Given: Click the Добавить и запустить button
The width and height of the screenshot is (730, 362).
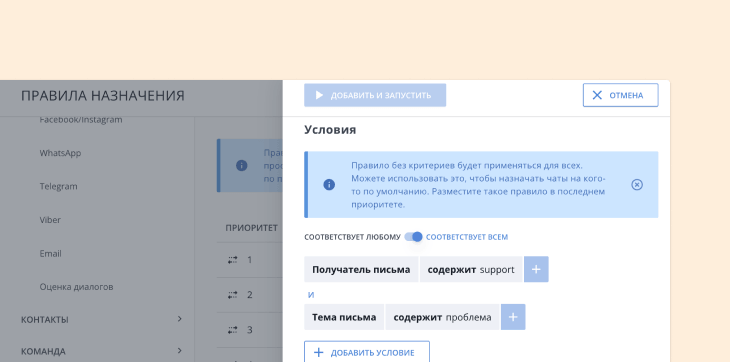Looking at the screenshot, I should pyautogui.click(x=375, y=95).
